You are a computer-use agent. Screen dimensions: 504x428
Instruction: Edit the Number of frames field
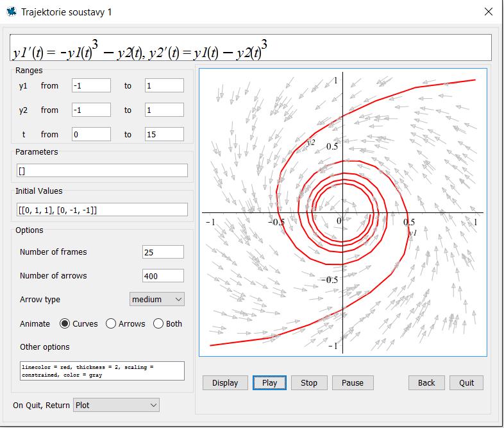(163, 252)
